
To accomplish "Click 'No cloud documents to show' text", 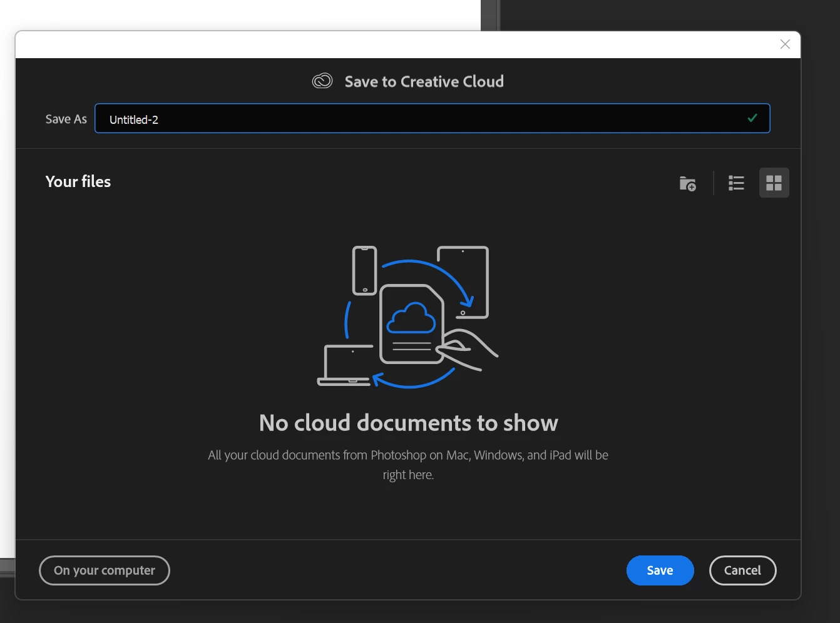I will (408, 423).
